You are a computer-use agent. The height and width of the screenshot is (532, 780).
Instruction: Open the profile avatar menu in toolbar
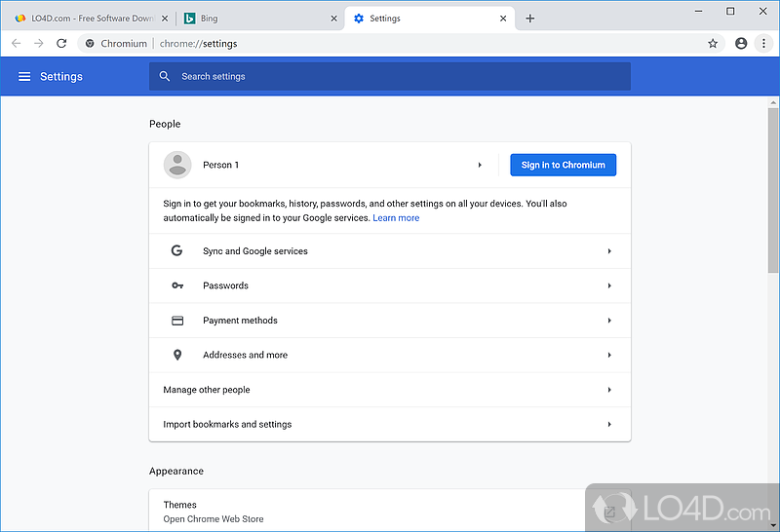[x=741, y=43]
